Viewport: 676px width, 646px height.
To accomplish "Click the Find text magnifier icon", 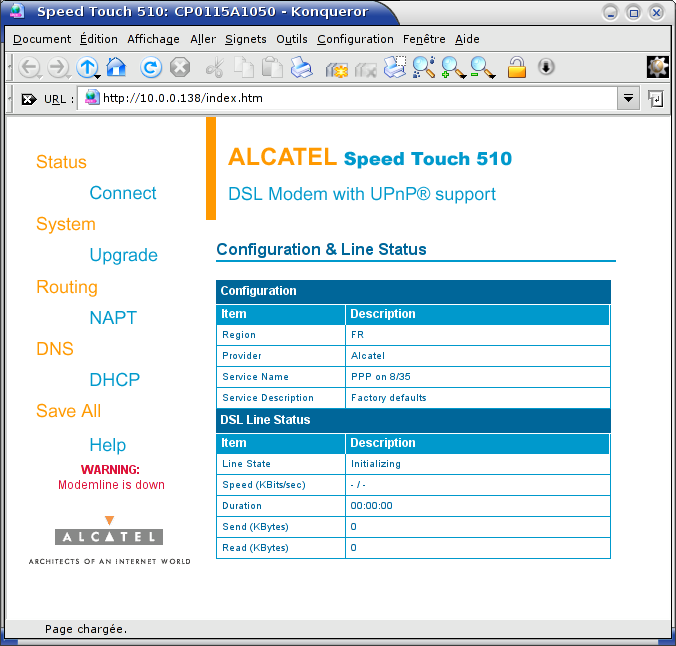I will 424,67.
